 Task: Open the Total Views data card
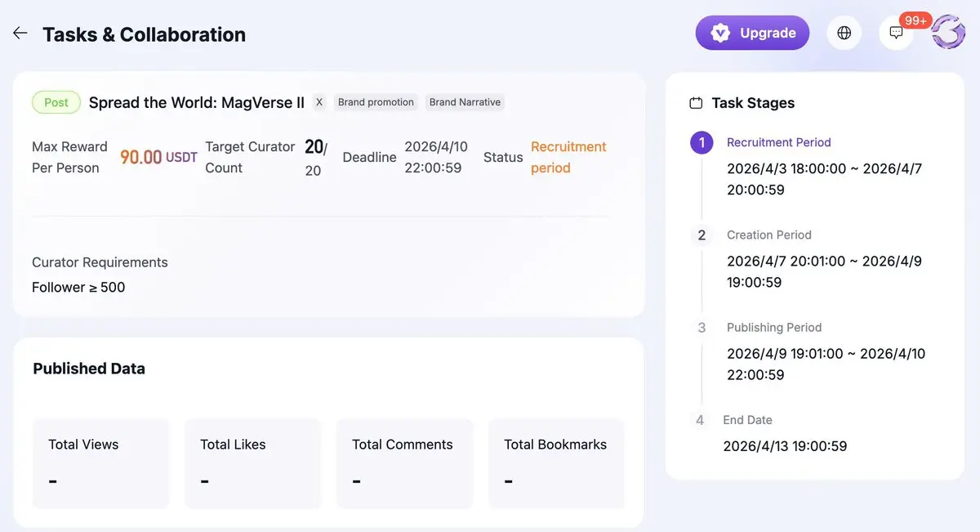100,463
